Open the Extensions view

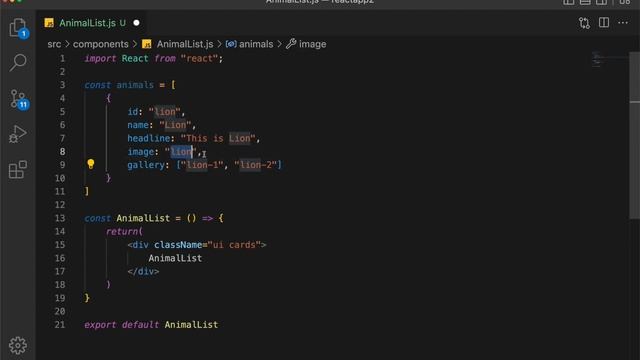click(x=18, y=169)
